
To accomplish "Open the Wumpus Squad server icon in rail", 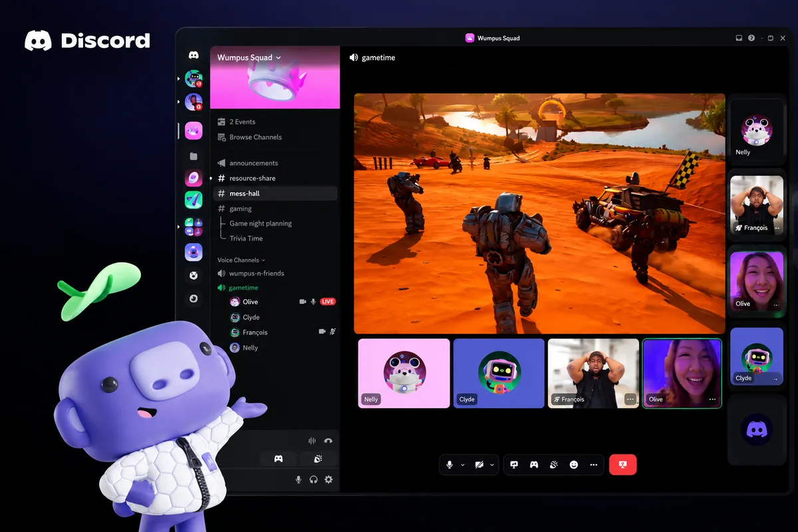I will (194, 130).
